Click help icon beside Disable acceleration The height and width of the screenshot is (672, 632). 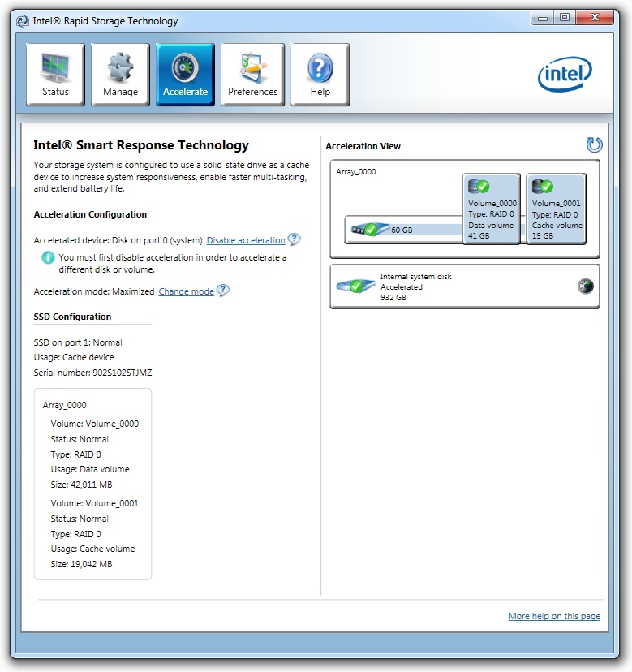294,239
